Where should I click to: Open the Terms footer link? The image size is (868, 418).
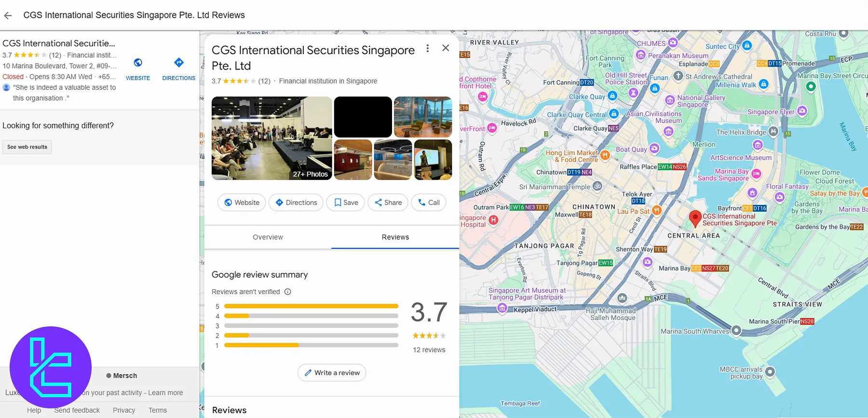(158, 410)
